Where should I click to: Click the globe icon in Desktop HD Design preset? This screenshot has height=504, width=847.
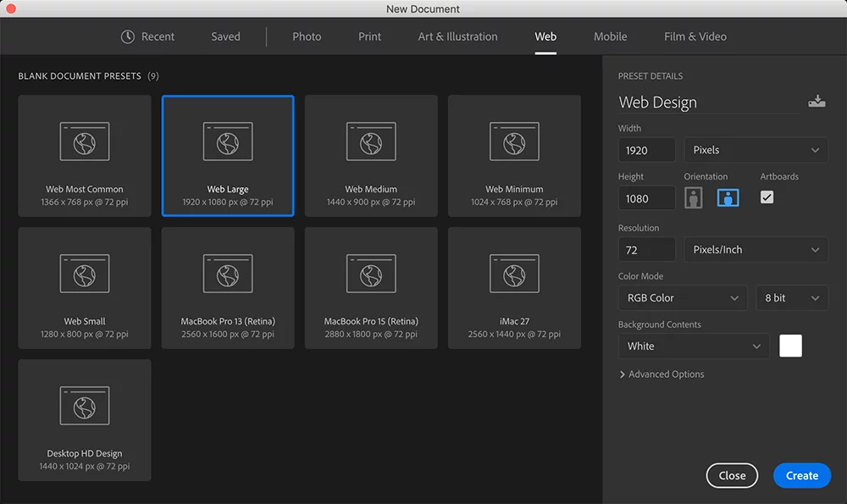click(85, 407)
